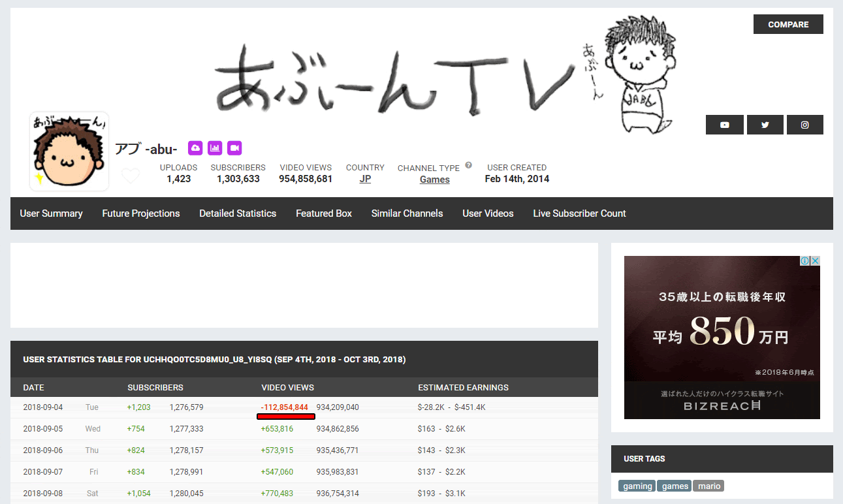Click the purple video camera badge icon
843x504 pixels.
click(x=234, y=148)
